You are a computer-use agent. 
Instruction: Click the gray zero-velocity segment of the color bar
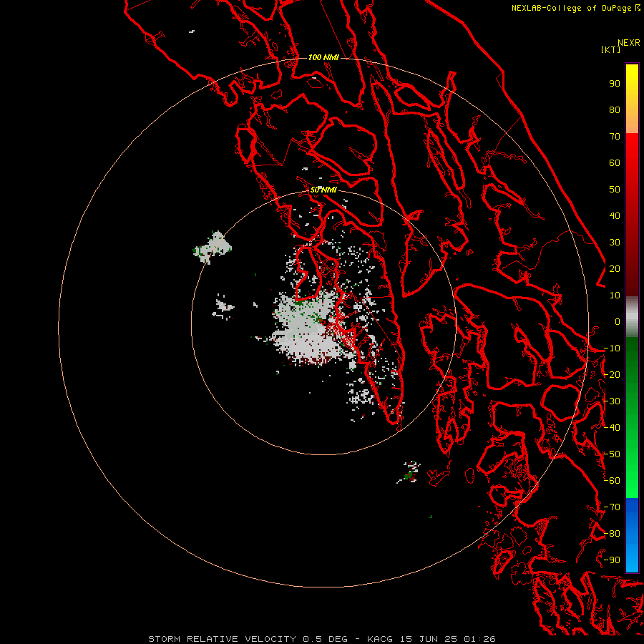tap(632, 317)
